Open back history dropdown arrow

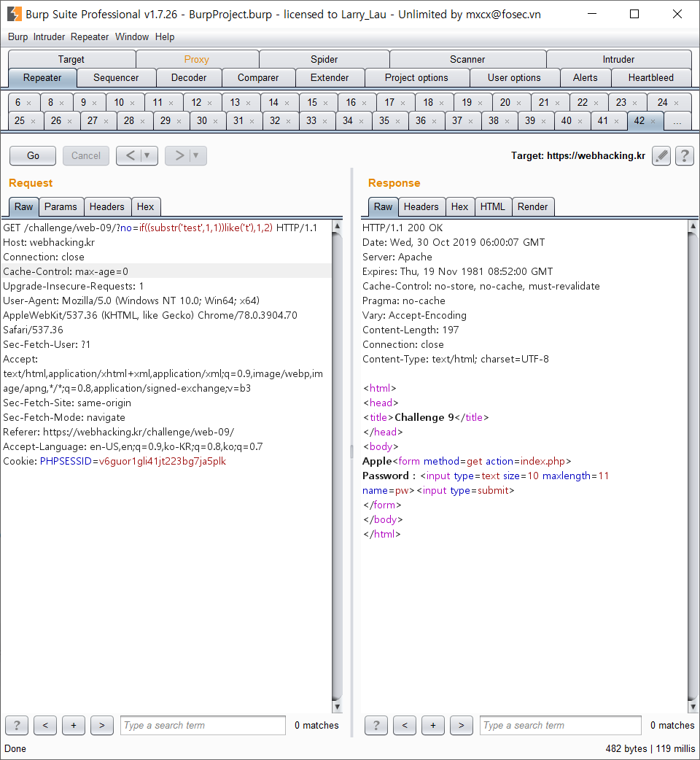(x=148, y=155)
